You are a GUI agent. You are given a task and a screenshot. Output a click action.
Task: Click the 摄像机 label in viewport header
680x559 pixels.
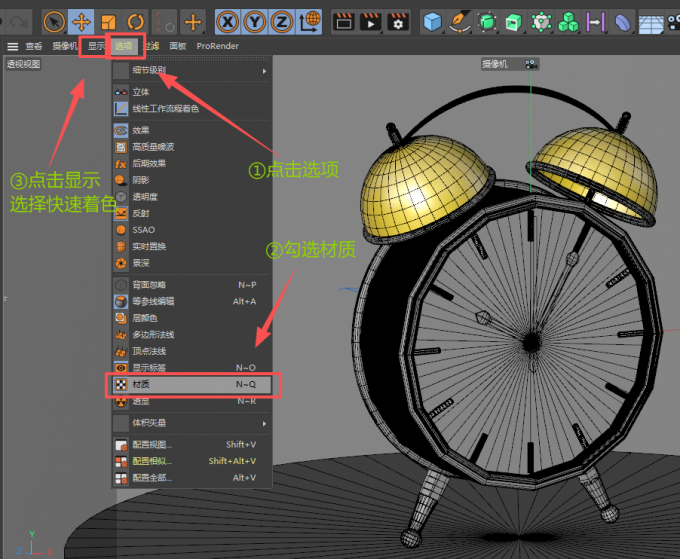point(495,64)
